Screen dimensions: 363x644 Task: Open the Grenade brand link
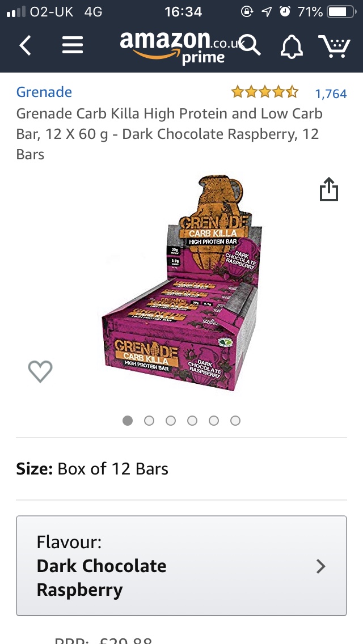click(44, 92)
